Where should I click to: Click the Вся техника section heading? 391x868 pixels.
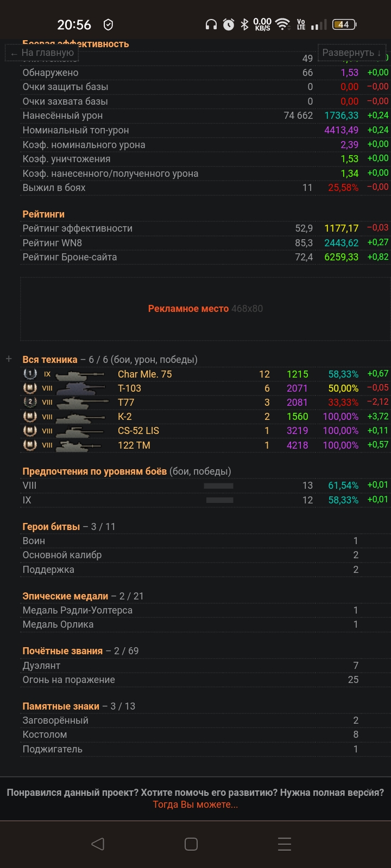click(50, 360)
